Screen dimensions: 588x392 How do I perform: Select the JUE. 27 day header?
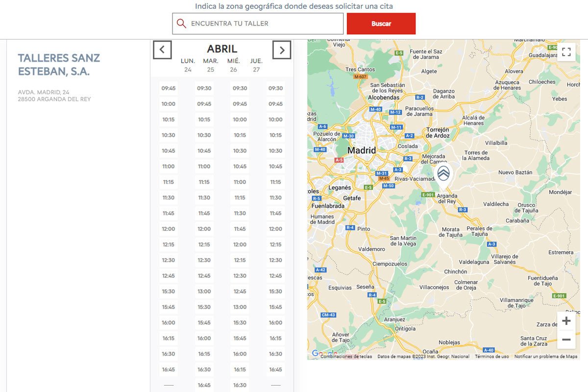256,65
